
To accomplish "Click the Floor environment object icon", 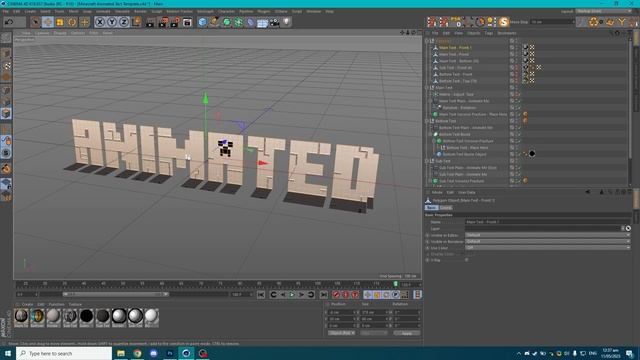I will click(x=262, y=22).
